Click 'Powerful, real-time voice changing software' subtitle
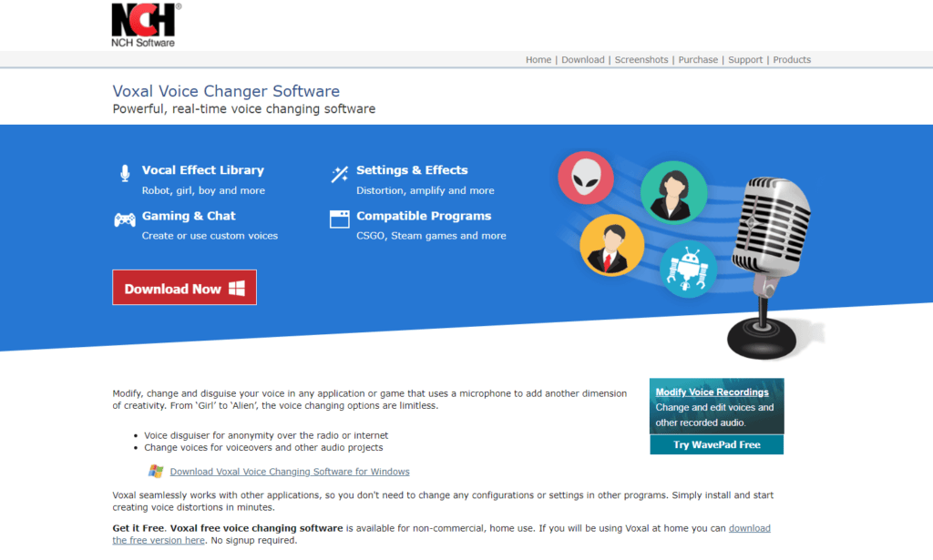The width and height of the screenshot is (933, 560). pyautogui.click(x=244, y=108)
